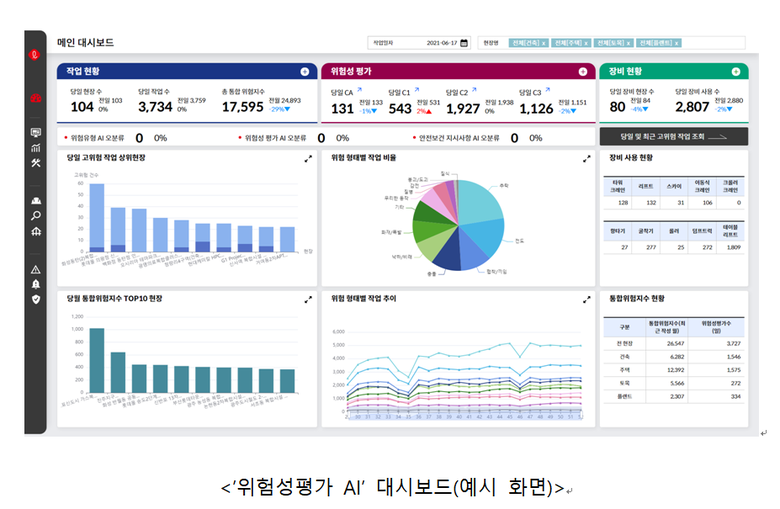The width and height of the screenshot is (780, 509).
Task: Open the tools (wrench and hammer) sidebar icon
Action: (x=36, y=165)
